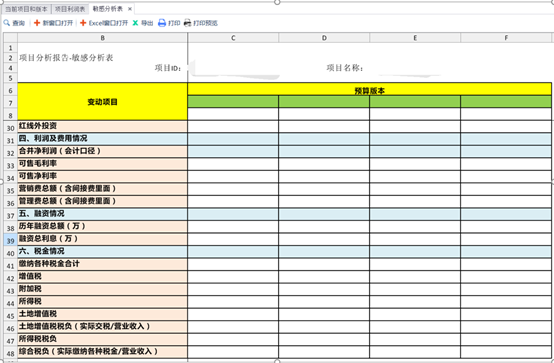This screenshot has width=554, height=363.
Task: Select the 增值税 cell
Action: coord(102,277)
